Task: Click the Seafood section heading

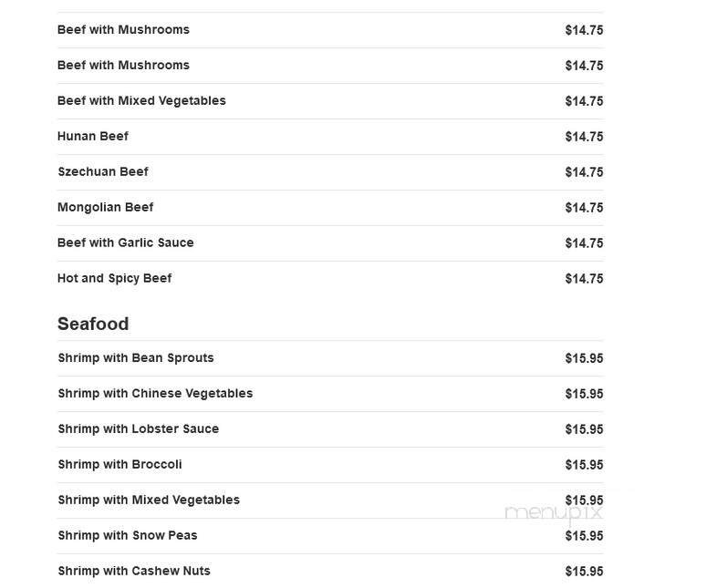Action: [x=93, y=324]
